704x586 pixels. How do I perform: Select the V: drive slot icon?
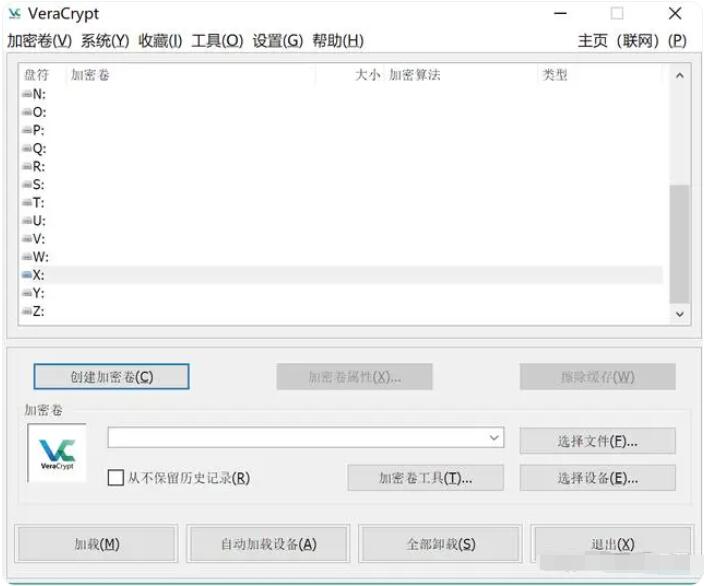pyautogui.click(x=27, y=239)
